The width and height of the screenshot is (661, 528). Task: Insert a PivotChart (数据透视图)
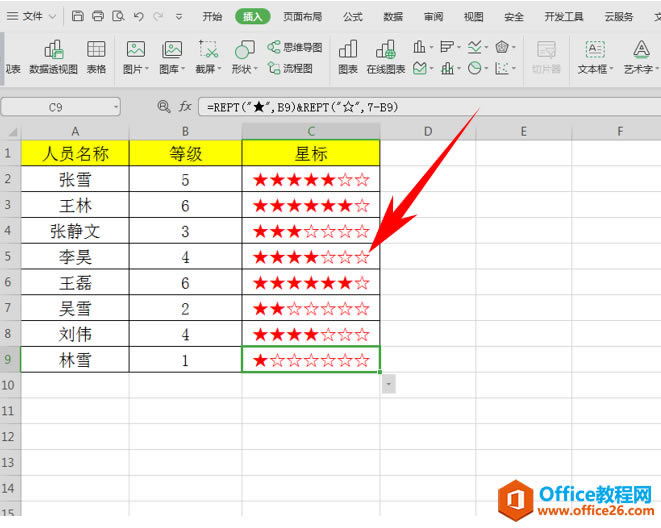[54, 57]
